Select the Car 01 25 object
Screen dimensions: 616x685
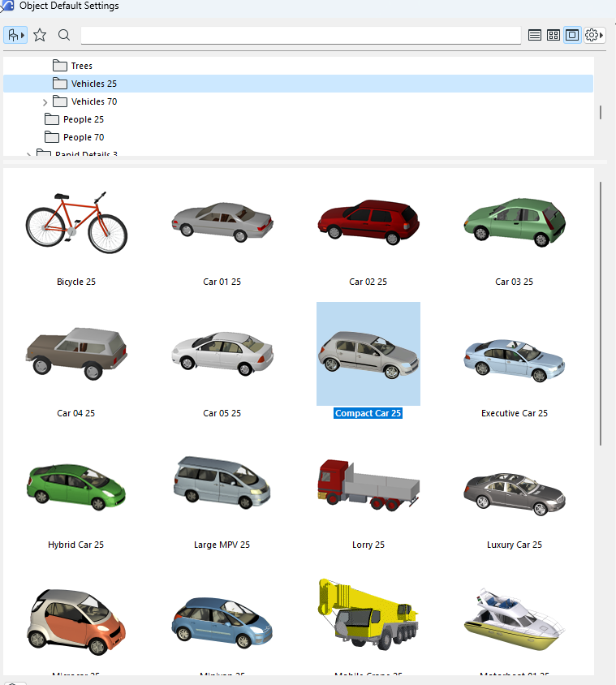[x=222, y=222]
